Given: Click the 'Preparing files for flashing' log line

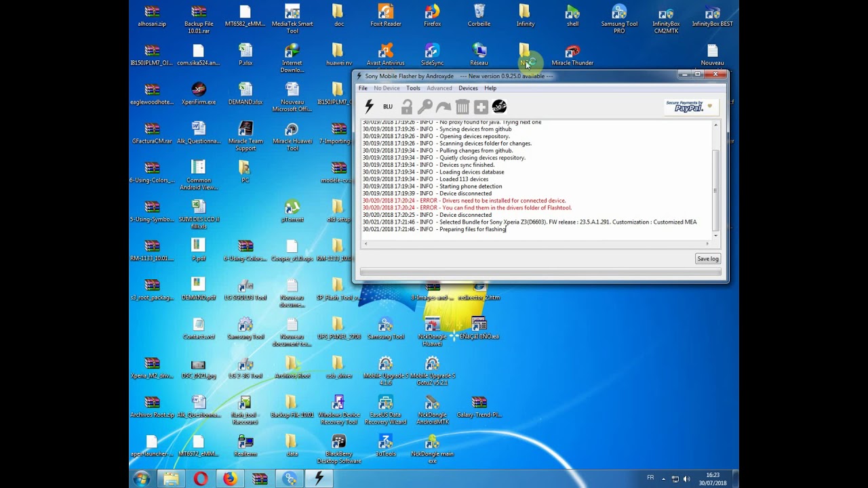Looking at the screenshot, I should [434, 229].
